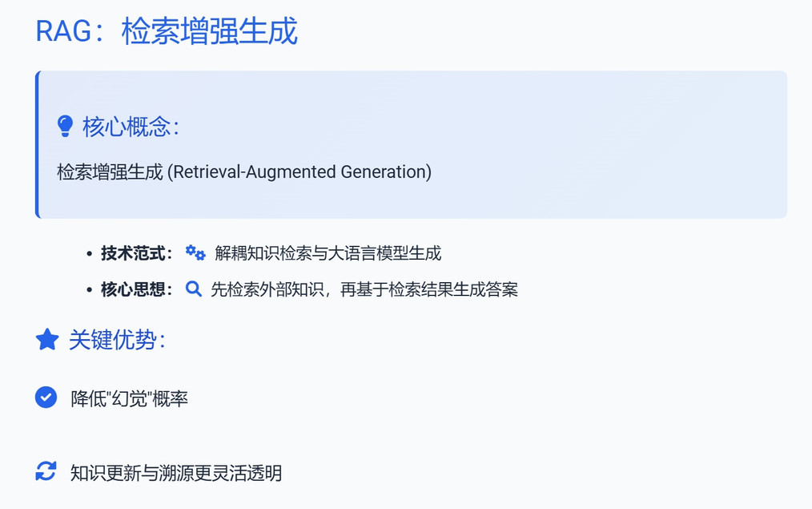Screen dimensions: 812x509
Task: Click the Retrieval-Augmented Generation text line
Action: point(244,172)
